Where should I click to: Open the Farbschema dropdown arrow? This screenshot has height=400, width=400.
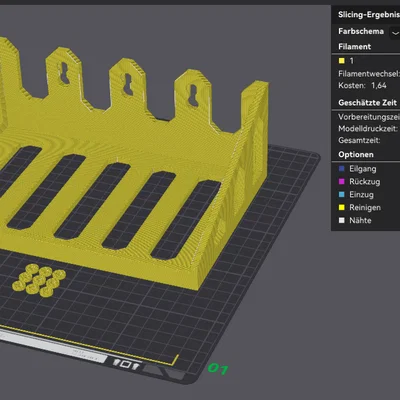395,33
